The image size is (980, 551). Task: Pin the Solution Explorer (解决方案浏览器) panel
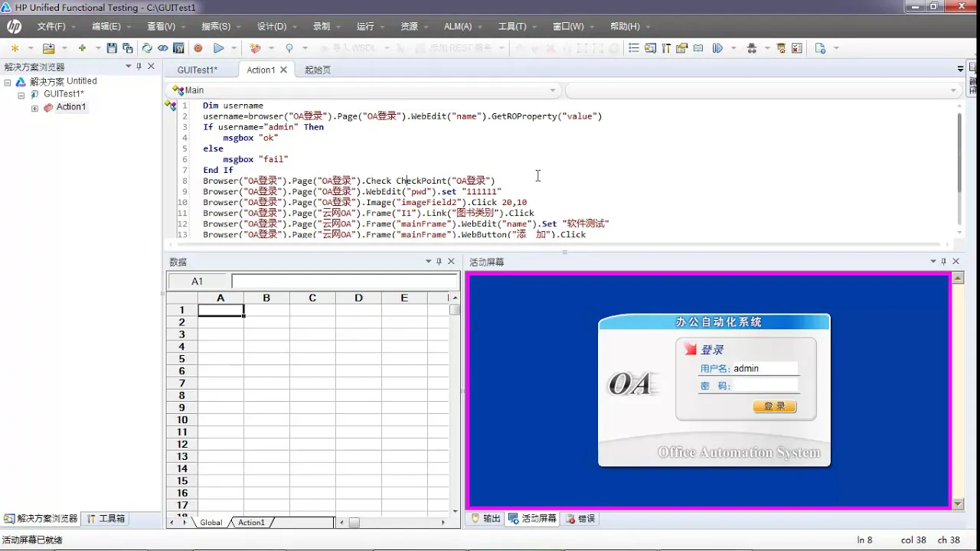point(139,67)
